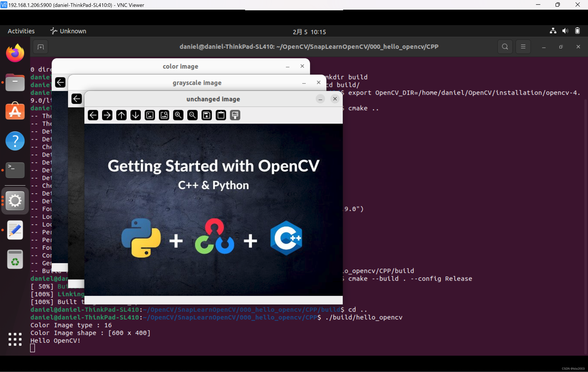Click the terminal window title path
Image resolution: width=588 pixels, height=372 pixels.
tap(309, 47)
